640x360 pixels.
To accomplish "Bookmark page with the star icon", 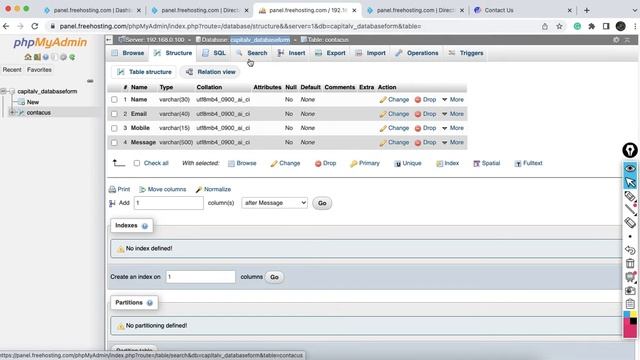I will [559, 26].
